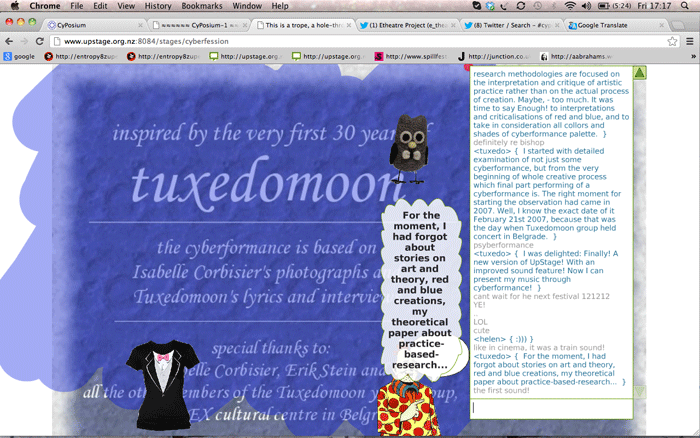Open the Apple menu

tap(15, 6)
